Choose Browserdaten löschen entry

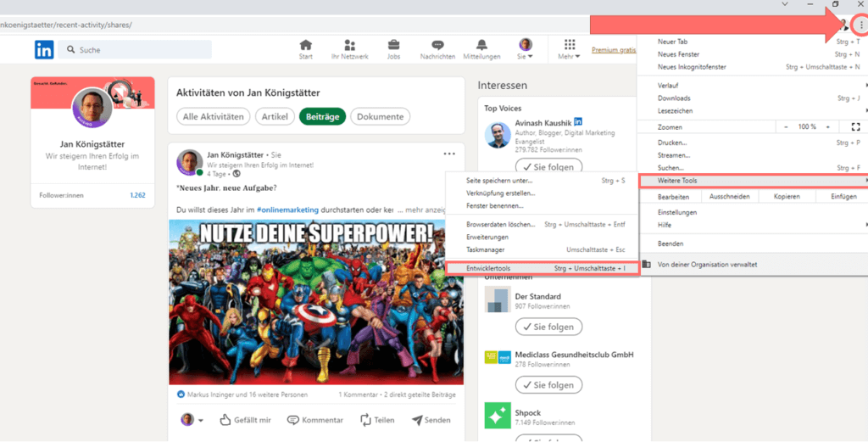[x=542, y=224]
